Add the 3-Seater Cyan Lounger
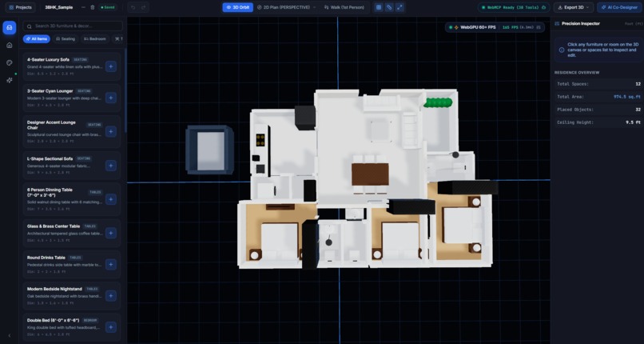This screenshot has width=644, height=344. click(x=110, y=98)
